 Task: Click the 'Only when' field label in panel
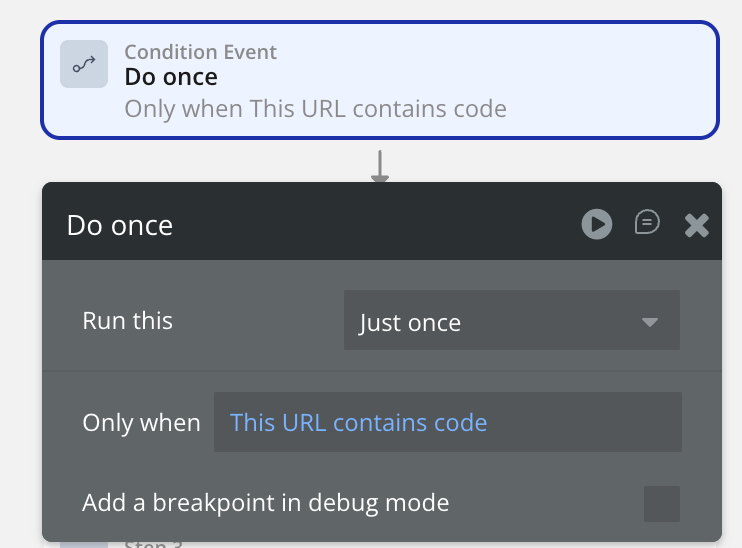coord(141,422)
